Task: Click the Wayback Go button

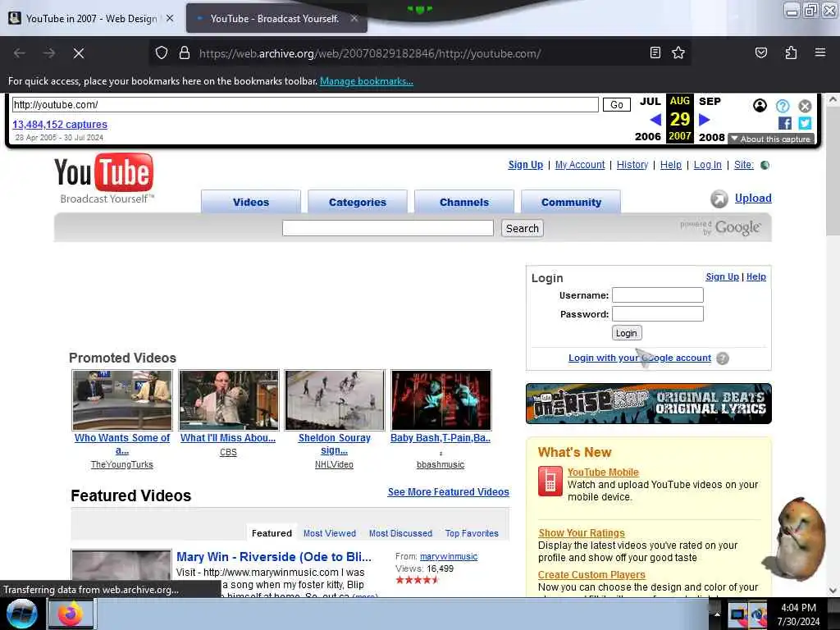Action: [x=617, y=104]
